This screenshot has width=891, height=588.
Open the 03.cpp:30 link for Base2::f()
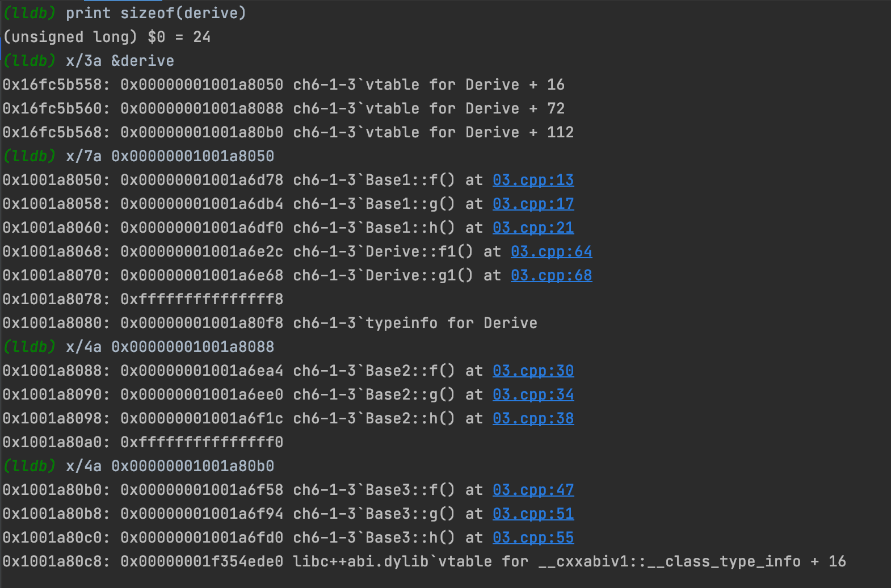tap(533, 371)
